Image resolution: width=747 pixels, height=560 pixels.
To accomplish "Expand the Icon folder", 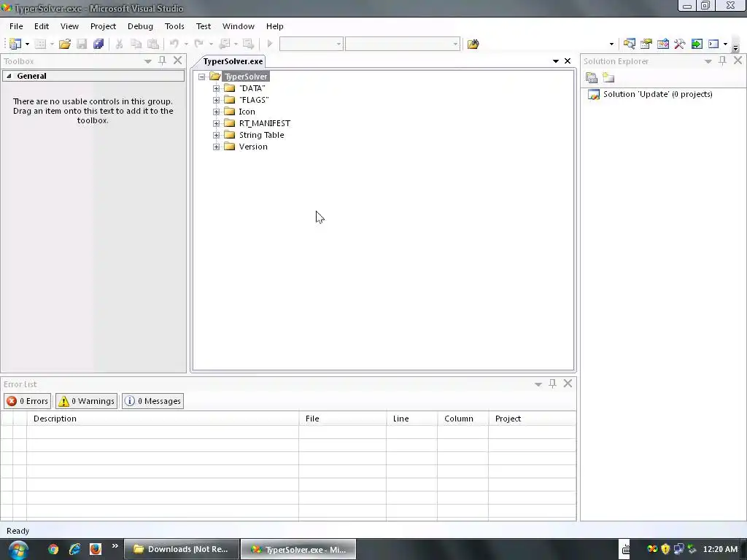I will tap(216, 112).
